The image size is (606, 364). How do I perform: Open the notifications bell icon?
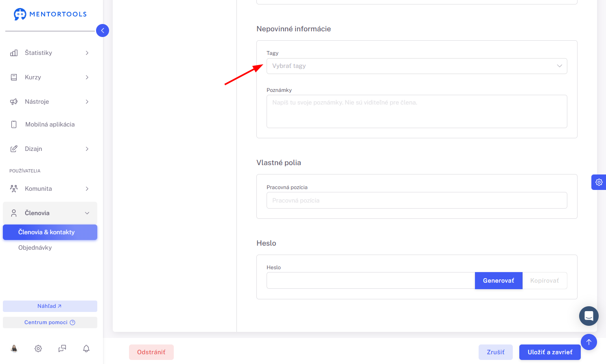86,349
